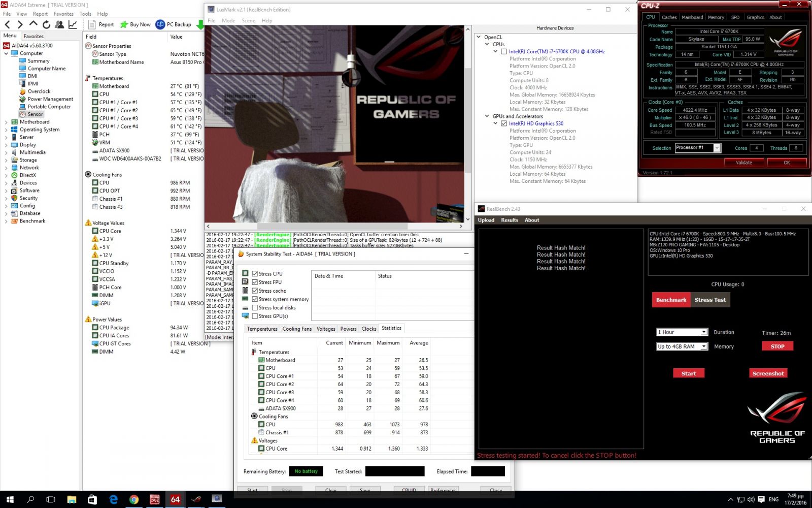Open the Mainboard tab in CPU-Z

[x=692, y=17]
